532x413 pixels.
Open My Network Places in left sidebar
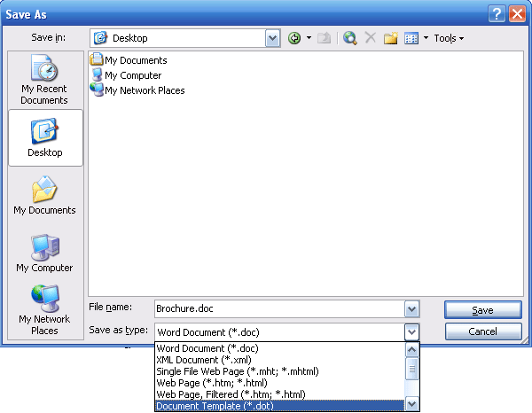pos(44,310)
